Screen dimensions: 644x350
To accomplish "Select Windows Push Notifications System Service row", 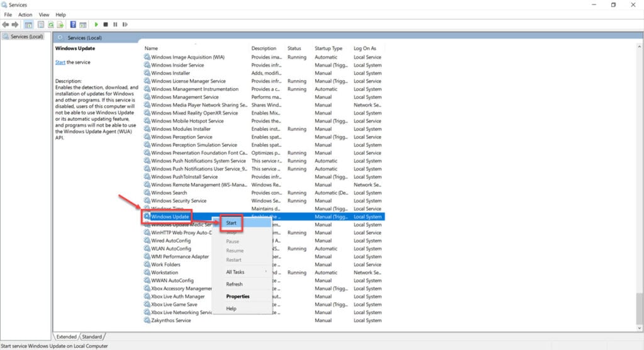I will coord(264,161).
